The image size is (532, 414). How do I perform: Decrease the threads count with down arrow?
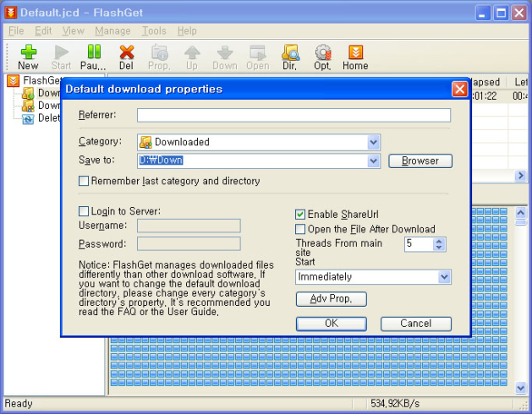tap(439, 248)
